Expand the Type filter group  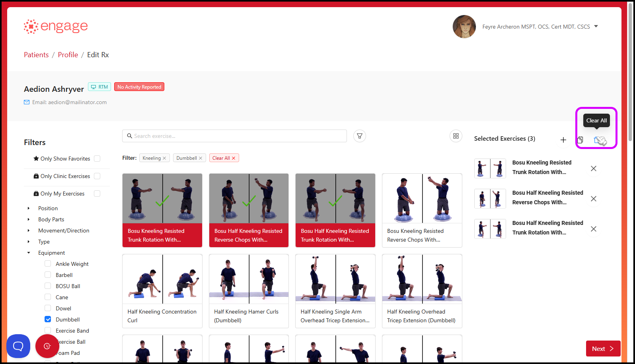tap(28, 242)
